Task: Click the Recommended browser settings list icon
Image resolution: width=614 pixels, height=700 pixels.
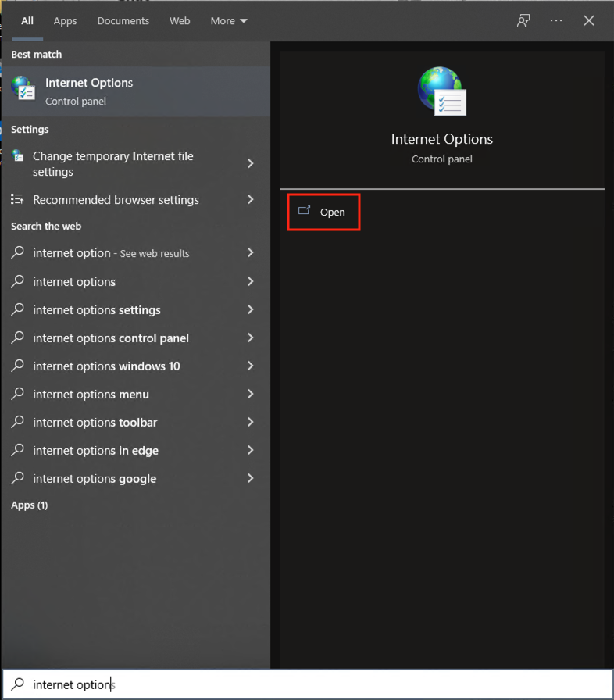Action: coord(17,200)
